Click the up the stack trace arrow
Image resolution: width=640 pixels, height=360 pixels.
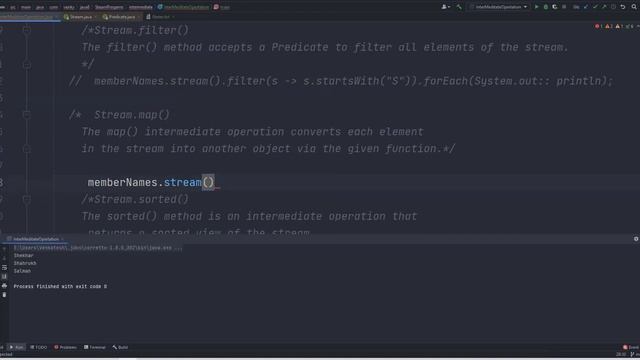tap(4, 249)
